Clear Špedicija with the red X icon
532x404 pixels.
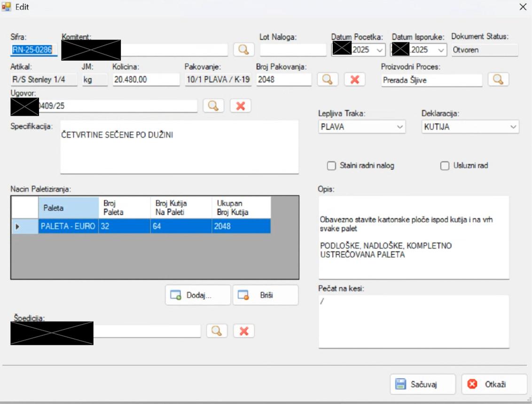(x=244, y=331)
